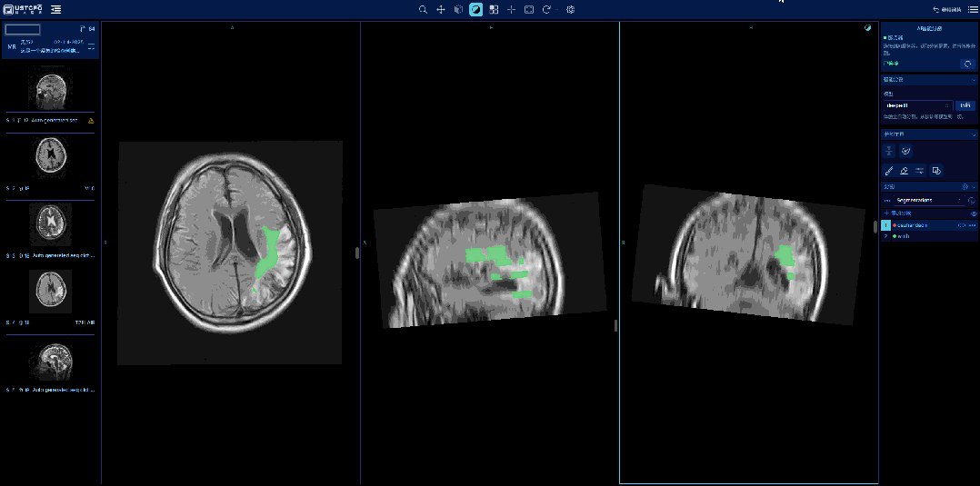This screenshot has width=980, height=486.
Task: Click the highlighted window level contrast tool
Action: tap(475, 9)
